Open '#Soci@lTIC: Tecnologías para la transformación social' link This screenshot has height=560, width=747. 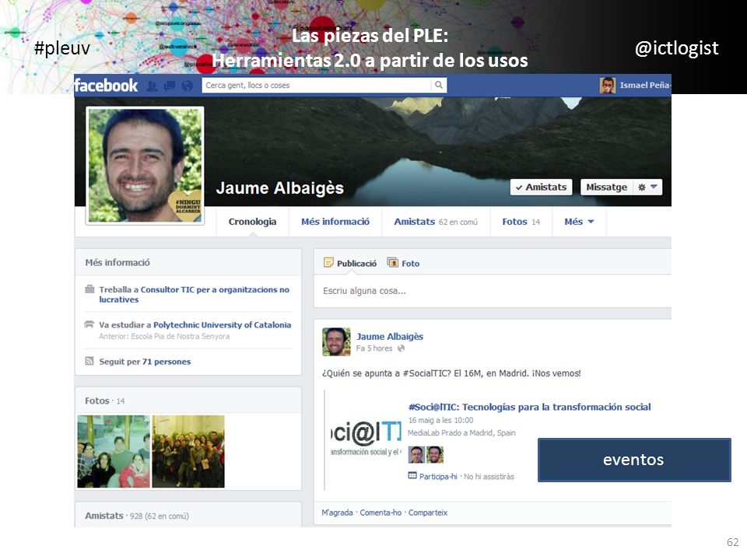coord(529,407)
